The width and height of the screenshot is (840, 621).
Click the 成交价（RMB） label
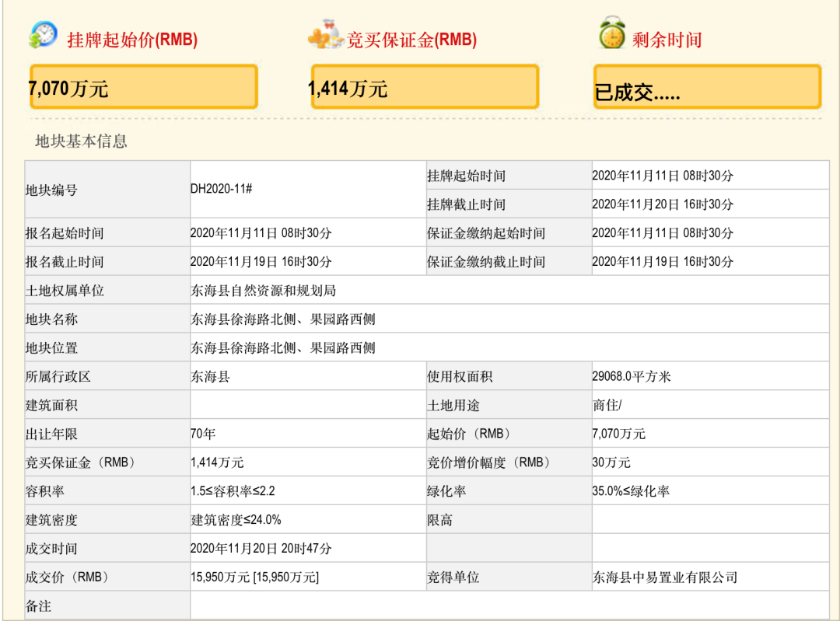click(x=68, y=577)
